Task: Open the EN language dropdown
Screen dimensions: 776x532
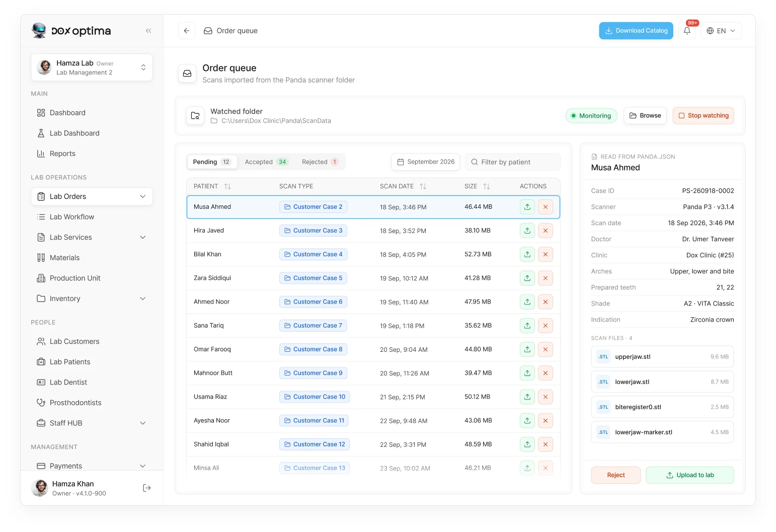Action: pos(721,31)
